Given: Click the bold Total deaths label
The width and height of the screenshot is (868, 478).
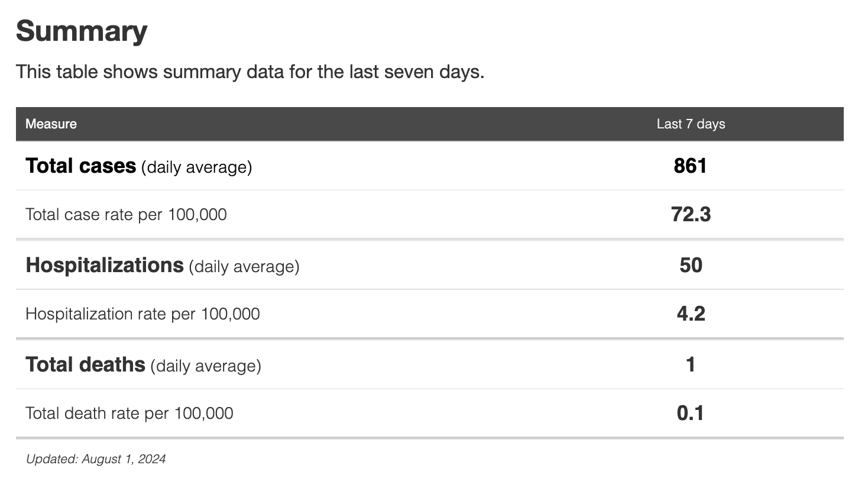Looking at the screenshot, I should 85,364.
